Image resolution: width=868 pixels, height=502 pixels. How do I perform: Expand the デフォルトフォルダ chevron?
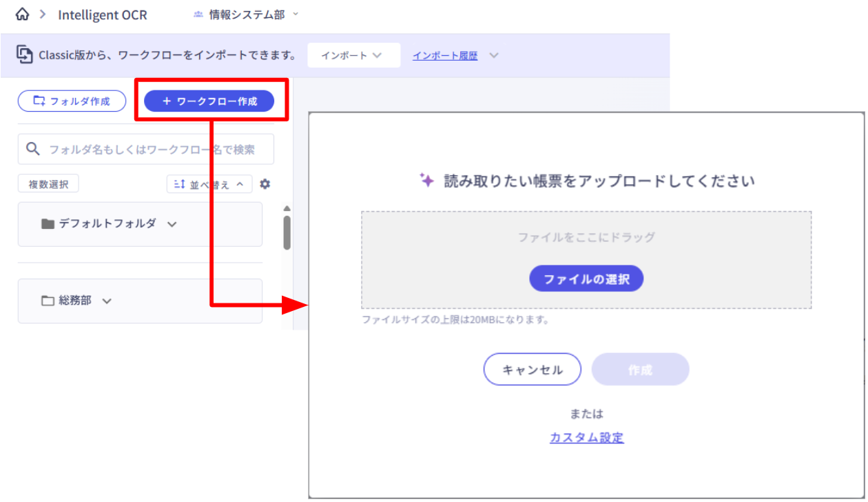[x=172, y=224]
